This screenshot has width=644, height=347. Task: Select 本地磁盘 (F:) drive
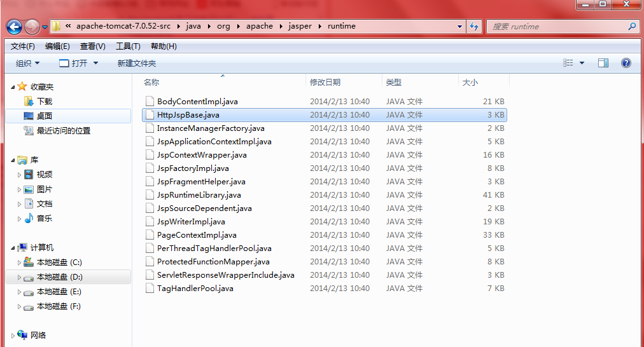coord(59,306)
